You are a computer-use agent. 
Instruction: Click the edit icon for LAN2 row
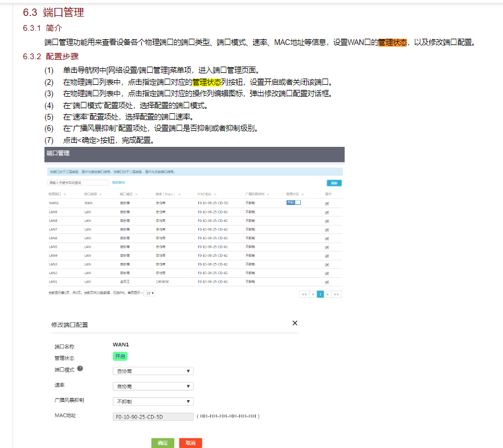[327, 273]
